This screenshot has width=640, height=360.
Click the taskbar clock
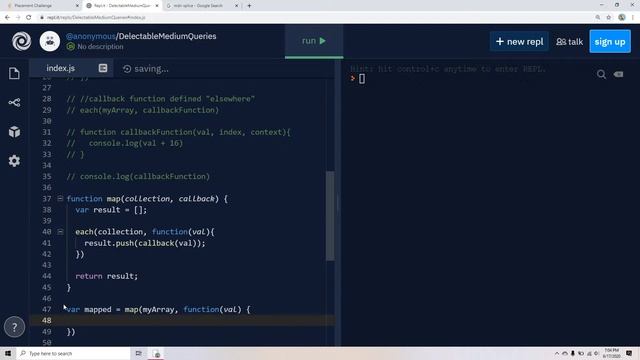611,353
